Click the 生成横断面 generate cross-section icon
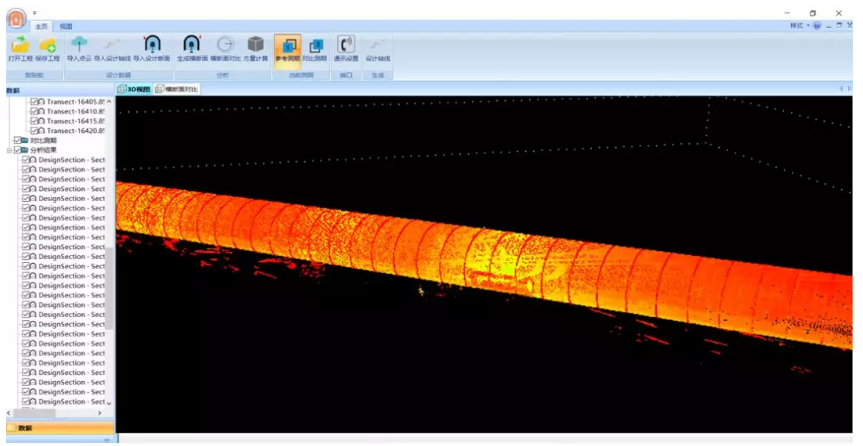 [192, 46]
